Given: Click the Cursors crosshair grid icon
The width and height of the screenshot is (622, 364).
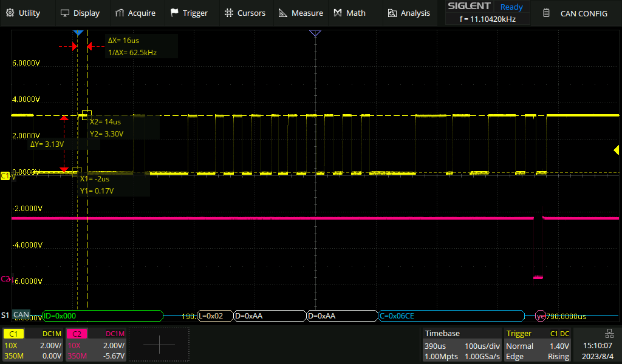Looking at the screenshot, I should [x=229, y=13].
